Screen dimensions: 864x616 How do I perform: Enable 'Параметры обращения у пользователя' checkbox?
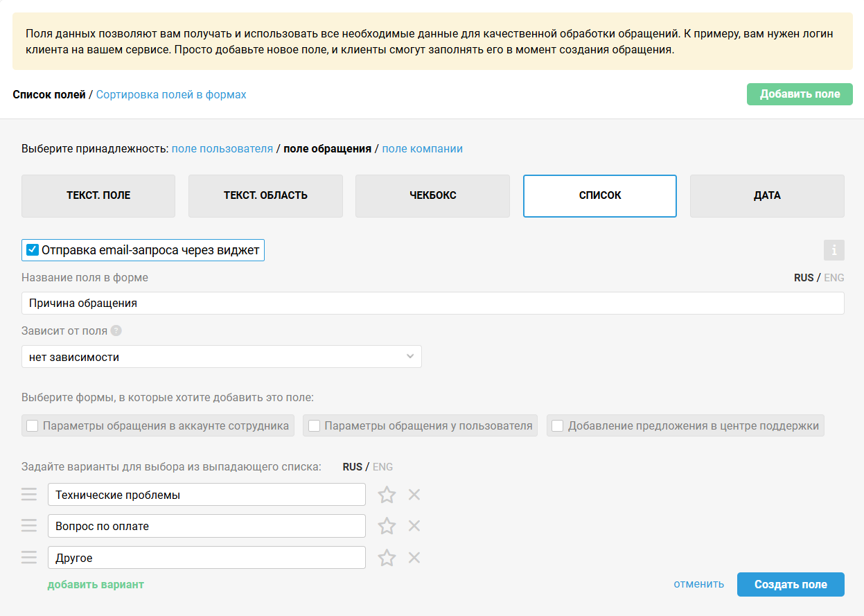[x=315, y=425]
